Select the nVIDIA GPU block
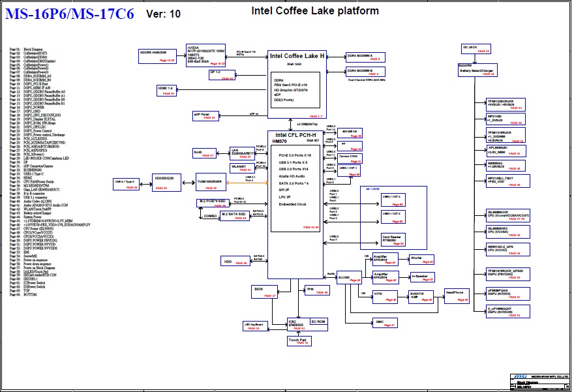 click(x=205, y=55)
